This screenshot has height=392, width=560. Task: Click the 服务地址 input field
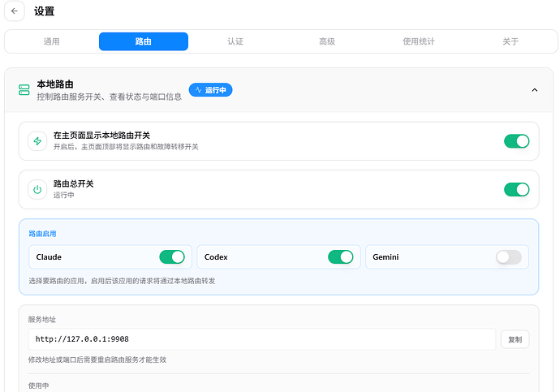pos(262,339)
